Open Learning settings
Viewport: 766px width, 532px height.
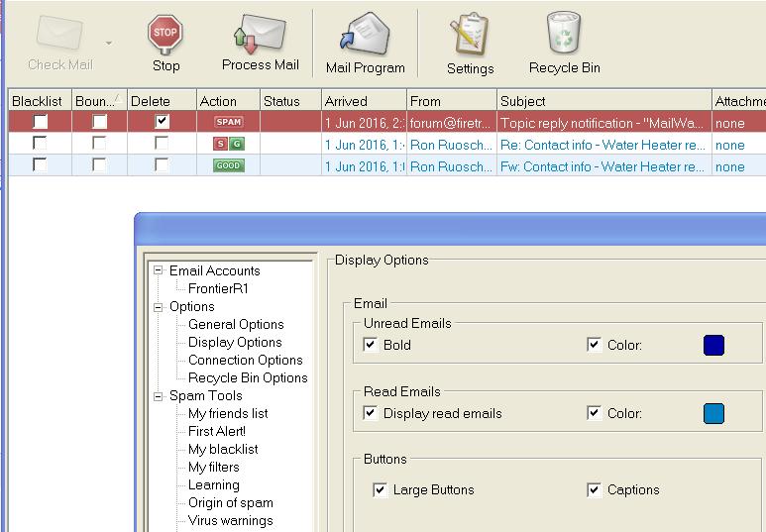click(x=214, y=485)
